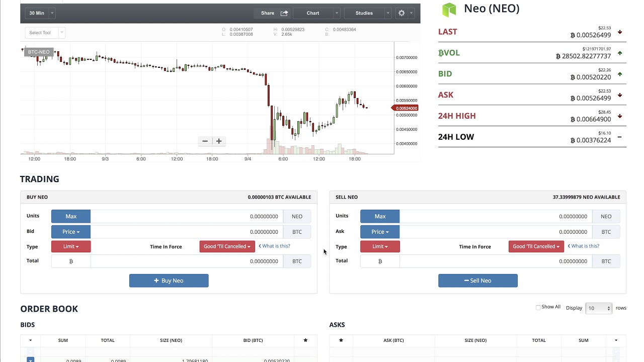Click 0.00000103 BTC AVAILABLE balance
The image size is (644, 362).
coord(279,197)
